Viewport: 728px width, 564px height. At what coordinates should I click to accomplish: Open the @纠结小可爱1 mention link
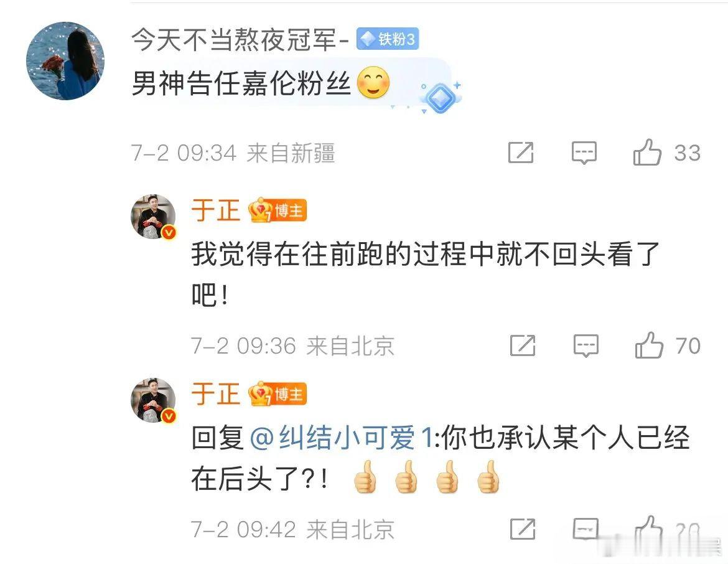[x=341, y=438]
